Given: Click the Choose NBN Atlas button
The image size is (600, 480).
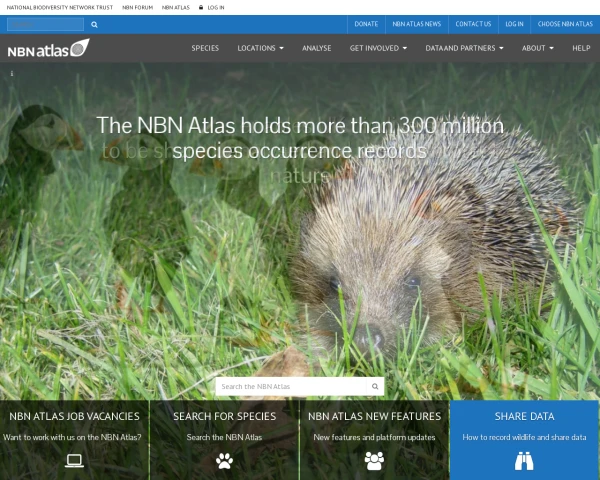Looking at the screenshot, I should (565, 24).
